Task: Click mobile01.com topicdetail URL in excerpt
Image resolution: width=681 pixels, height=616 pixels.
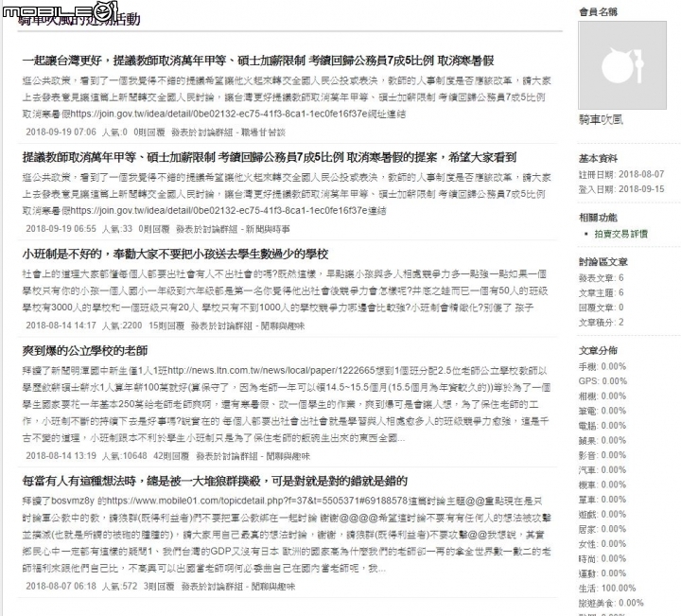Action: (257, 501)
